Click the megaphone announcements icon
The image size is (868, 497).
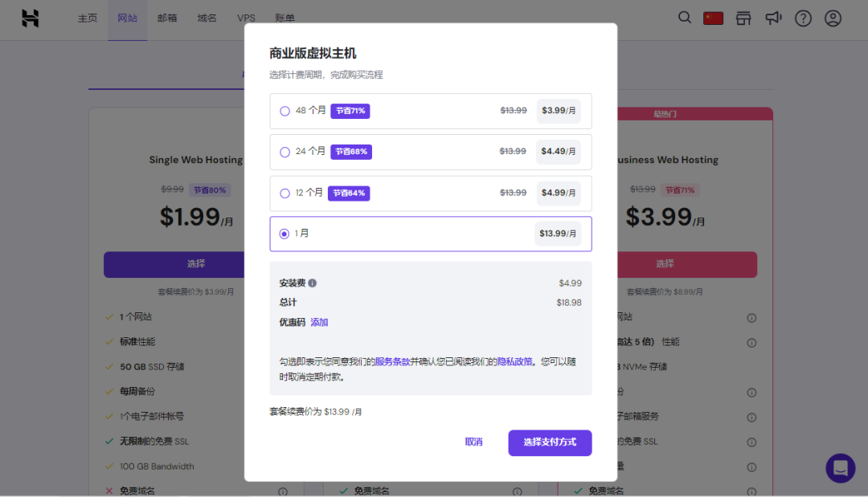click(773, 18)
